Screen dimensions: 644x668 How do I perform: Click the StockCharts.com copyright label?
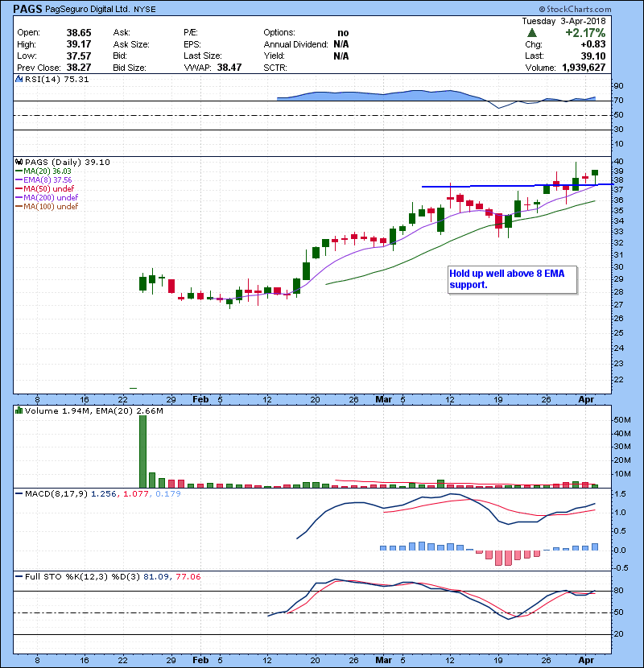[x=575, y=9]
